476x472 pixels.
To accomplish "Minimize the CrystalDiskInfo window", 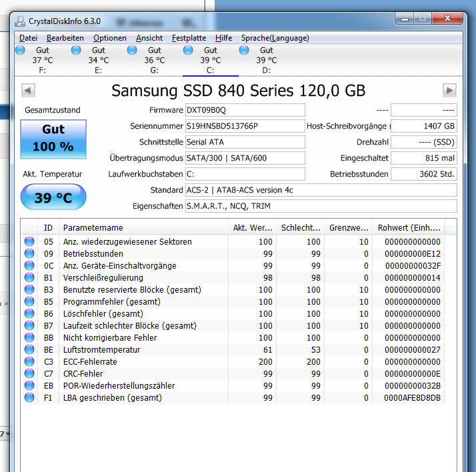I will click(x=405, y=19).
